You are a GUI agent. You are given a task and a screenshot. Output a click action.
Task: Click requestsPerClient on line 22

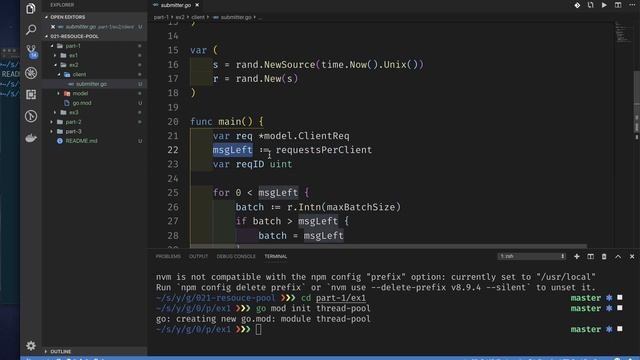point(324,150)
